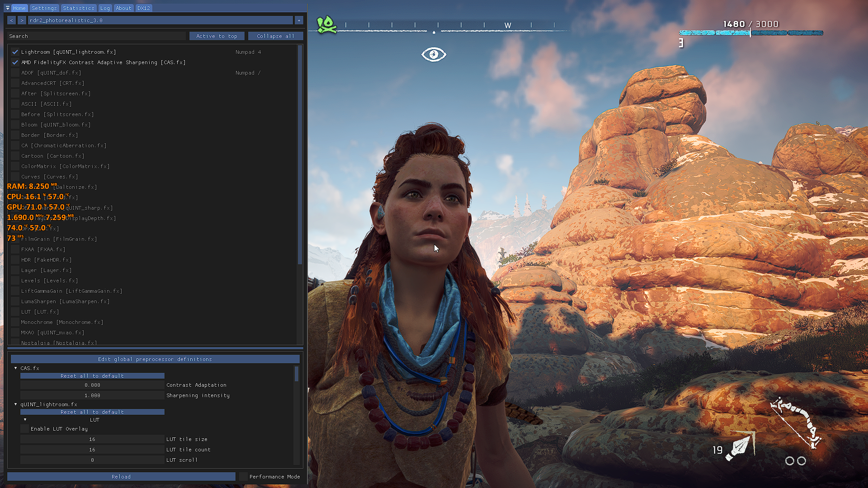
Task: Collapse the qUINT_lightroom.fx settings section
Action: [16, 404]
